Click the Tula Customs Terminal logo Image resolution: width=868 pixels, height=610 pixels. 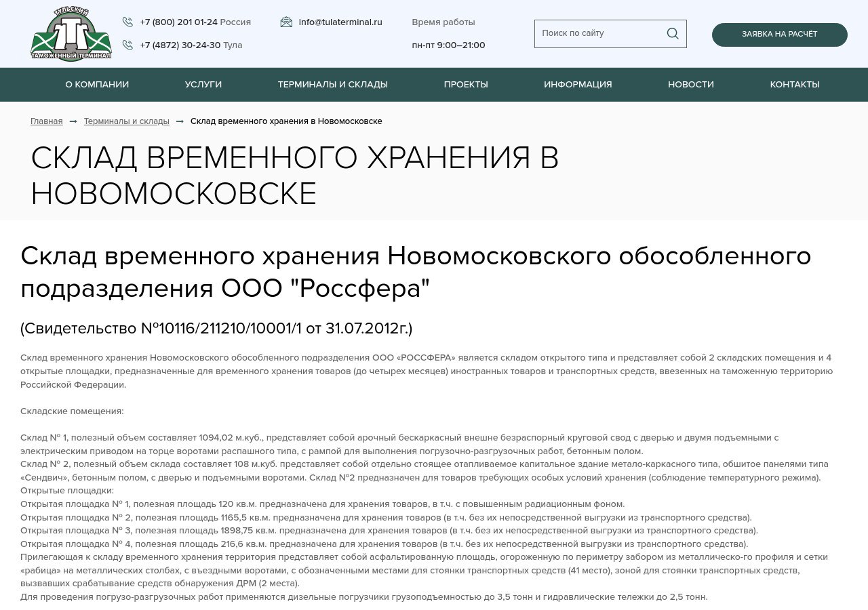pos(71,34)
